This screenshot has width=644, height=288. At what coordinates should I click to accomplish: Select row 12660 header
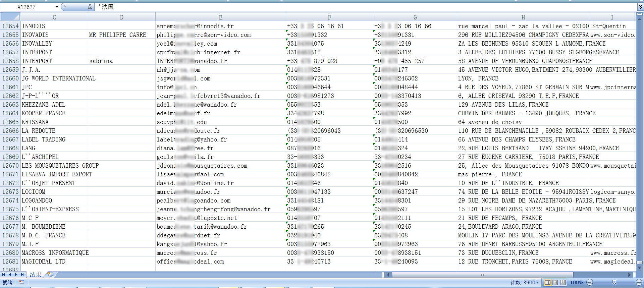(10, 78)
